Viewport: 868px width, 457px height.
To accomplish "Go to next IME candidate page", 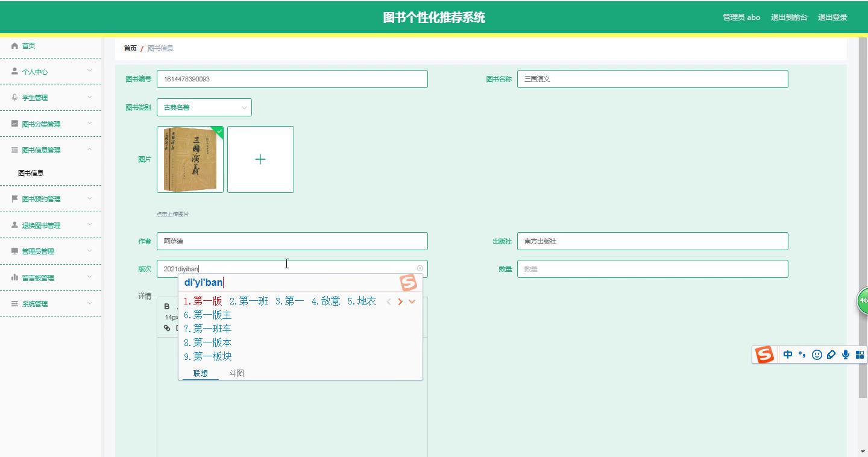I will 400,301.
